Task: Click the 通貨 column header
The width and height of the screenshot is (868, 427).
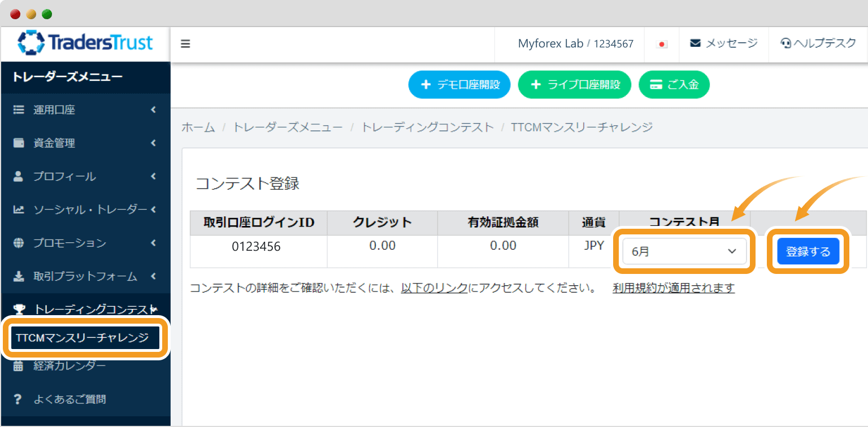Action: (593, 223)
